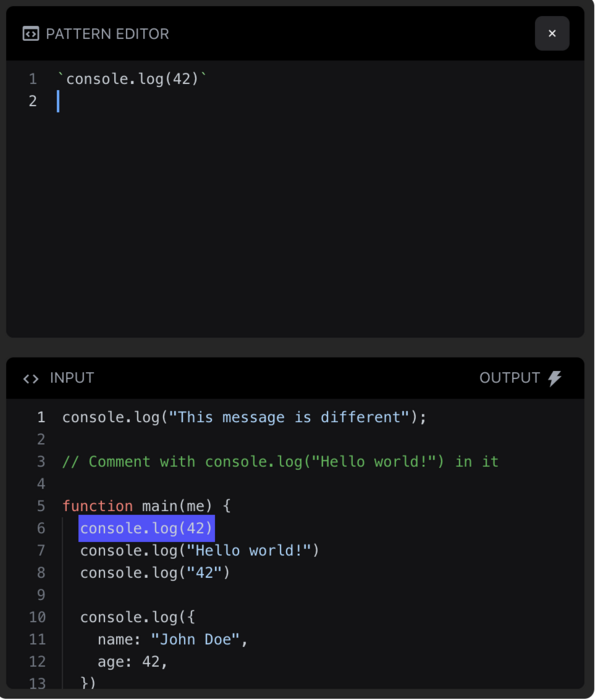Click console.log("42") on line 8

coord(155,573)
